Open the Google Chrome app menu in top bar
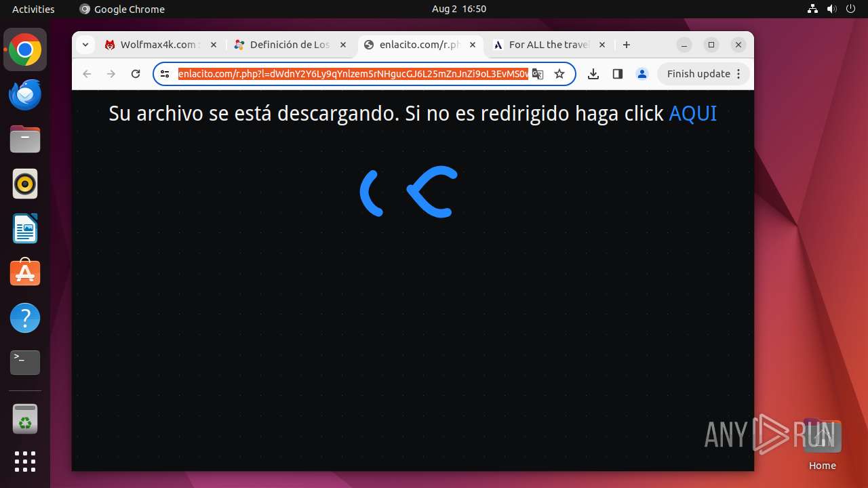Screen dimensions: 868x488 coord(122,9)
